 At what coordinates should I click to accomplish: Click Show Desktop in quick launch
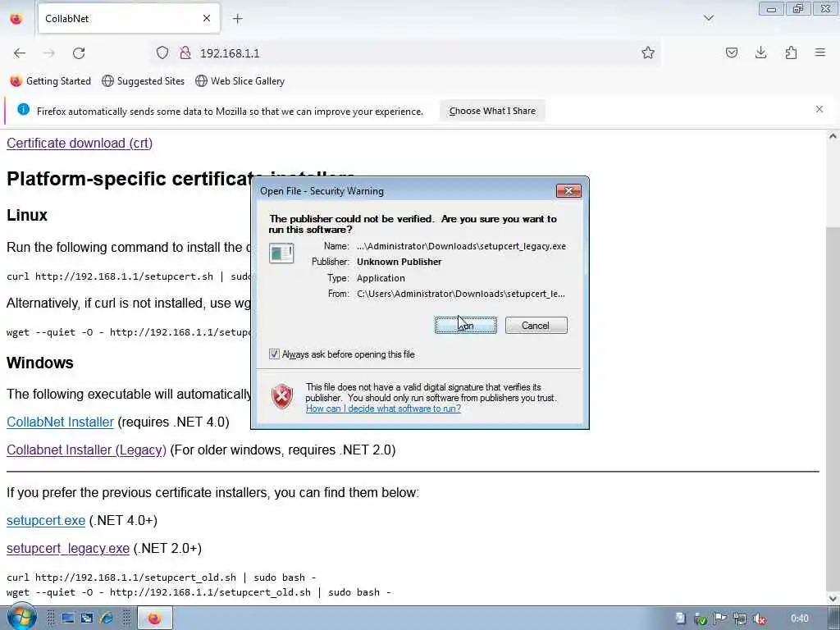click(x=68, y=619)
